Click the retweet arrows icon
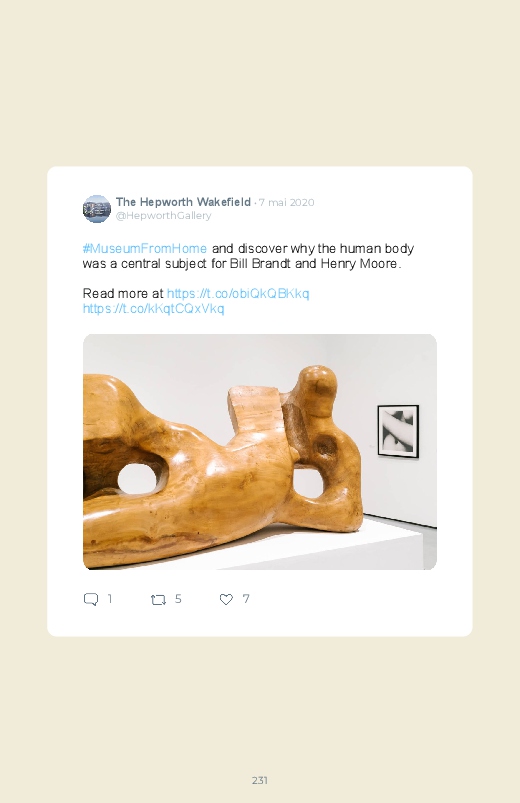Image resolution: width=520 pixels, height=803 pixels. (158, 599)
